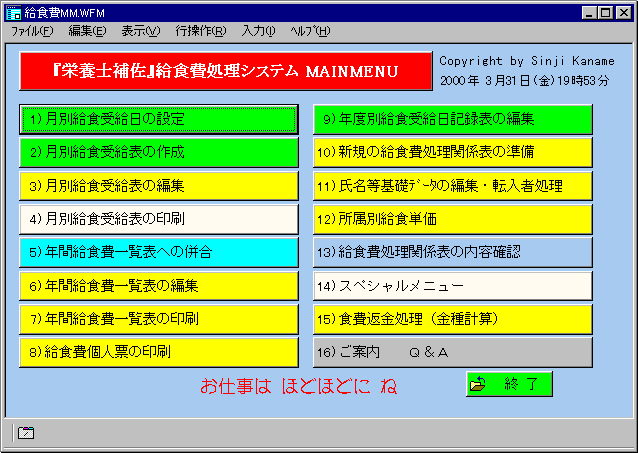Viewport: 638px width, 453px height.
Task: Open 12) 所属別給食単価
Action: click(x=453, y=219)
